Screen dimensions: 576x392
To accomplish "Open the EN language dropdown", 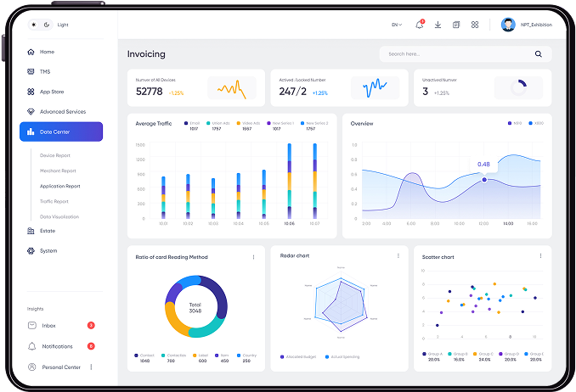I will click(x=397, y=25).
